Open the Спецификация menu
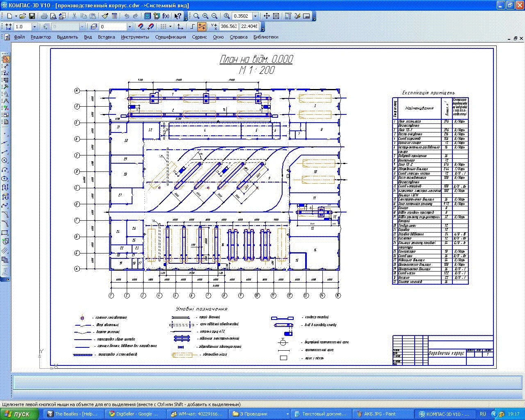Image resolution: width=525 pixels, height=420 pixels. (x=170, y=37)
